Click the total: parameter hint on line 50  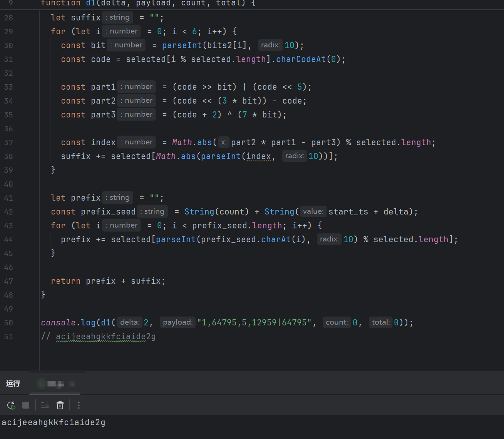click(x=380, y=322)
